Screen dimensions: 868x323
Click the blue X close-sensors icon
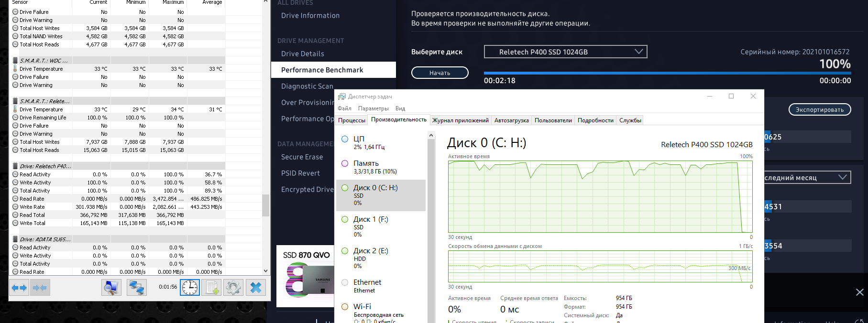pos(256,288)
